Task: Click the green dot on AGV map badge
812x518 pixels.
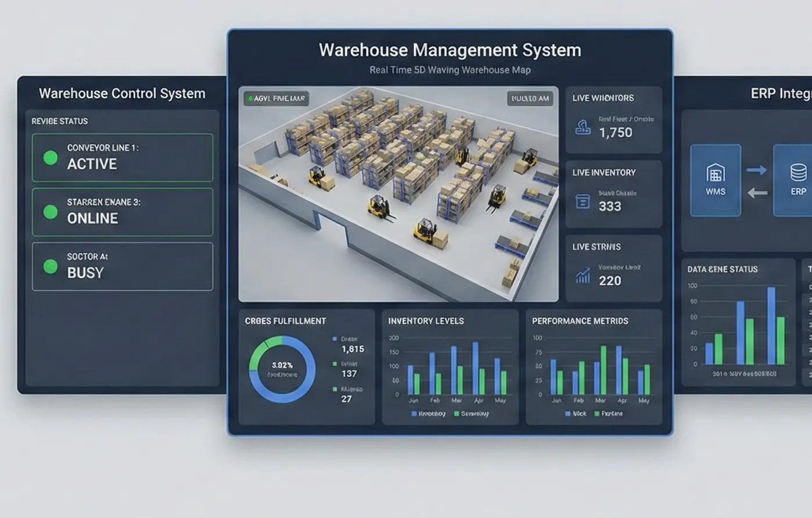Action: (249, 99)
